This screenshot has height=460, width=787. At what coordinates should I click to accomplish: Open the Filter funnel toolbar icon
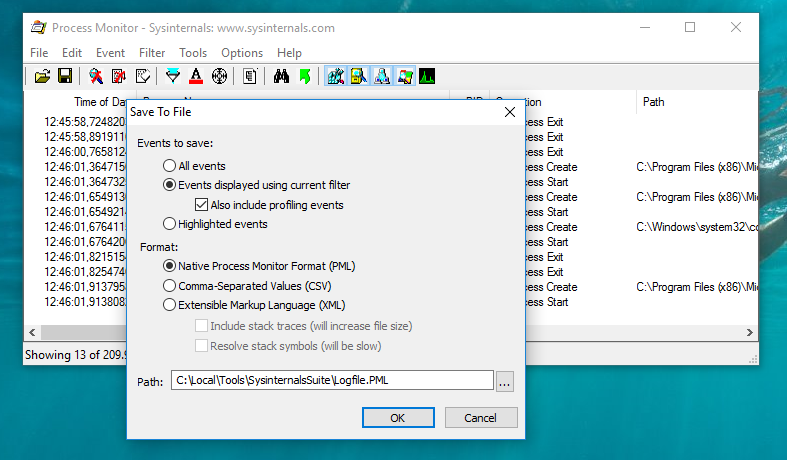173,76
